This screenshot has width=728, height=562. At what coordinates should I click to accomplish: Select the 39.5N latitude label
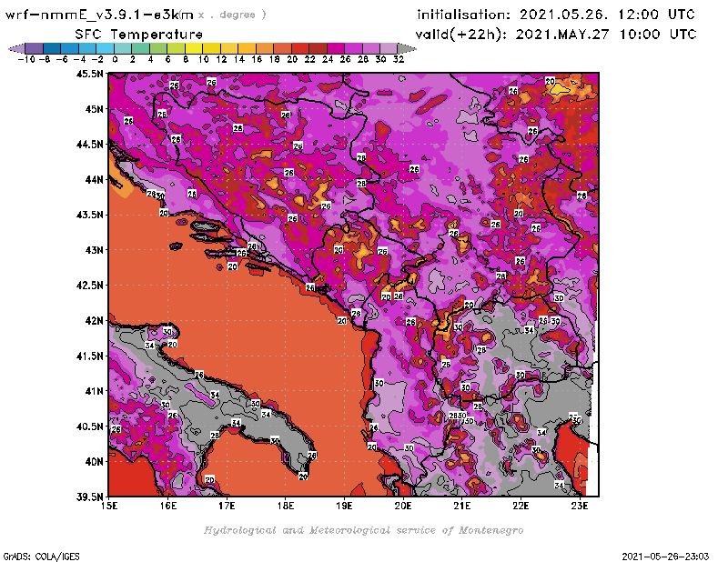click(x=89, y=497)
